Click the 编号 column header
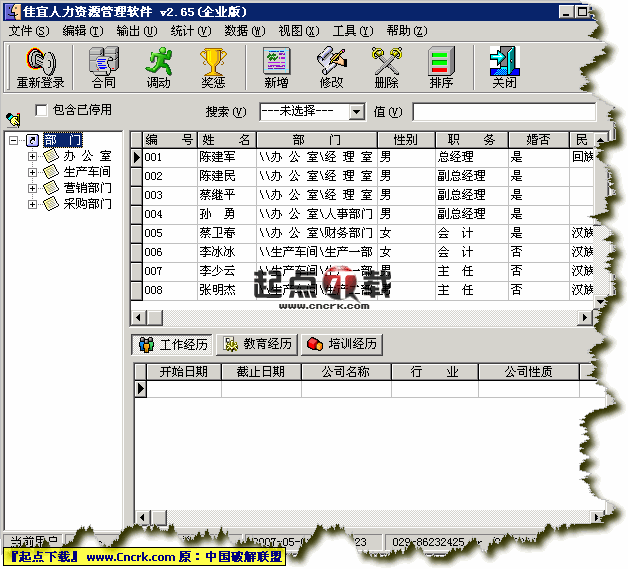 [169, 140]
